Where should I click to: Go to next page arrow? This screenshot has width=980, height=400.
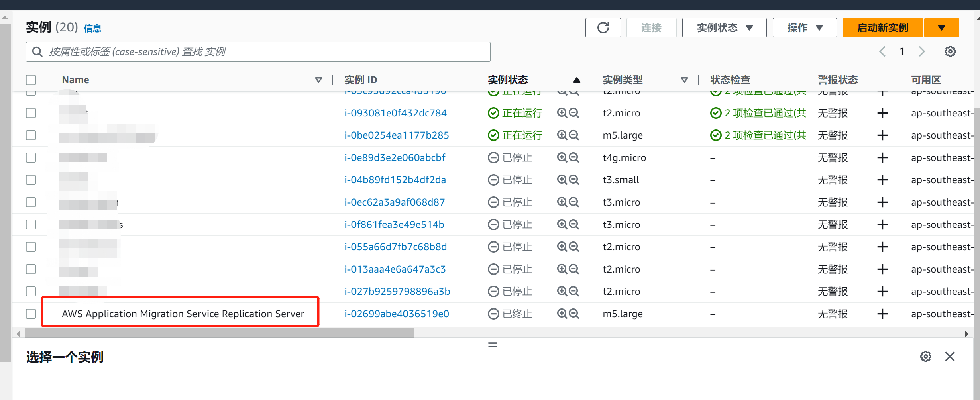(922, 51)
